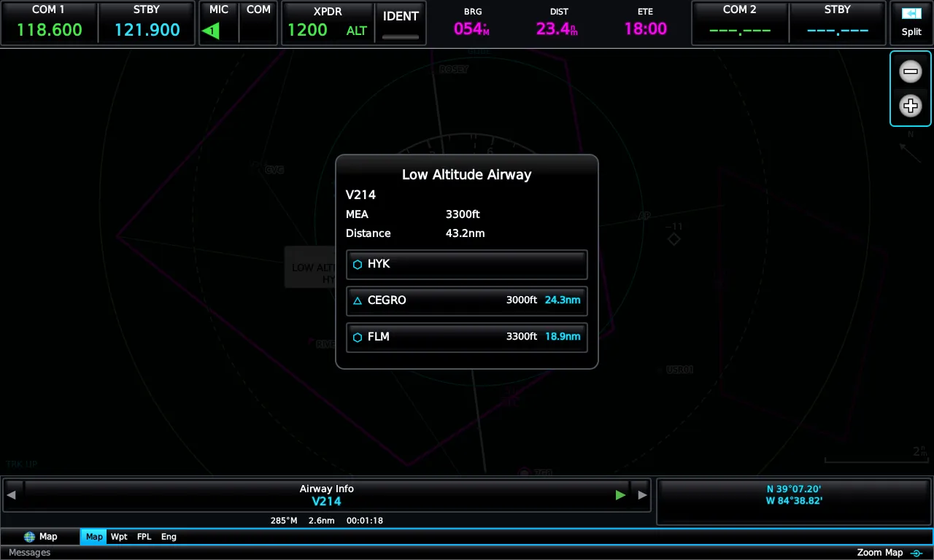Tap the MEA 3300ft value
934x560 pixels.
(x=463, y=214)
